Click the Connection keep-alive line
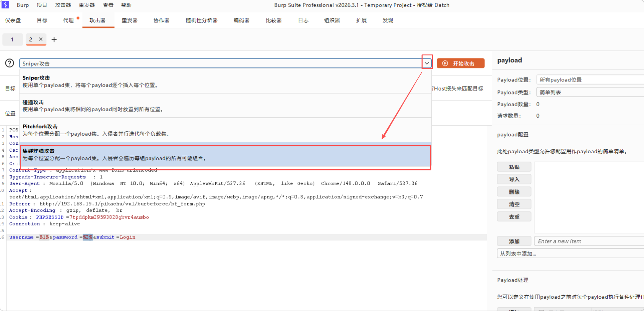This screenshot has width=644, height=311. click(x=45, y=224)
